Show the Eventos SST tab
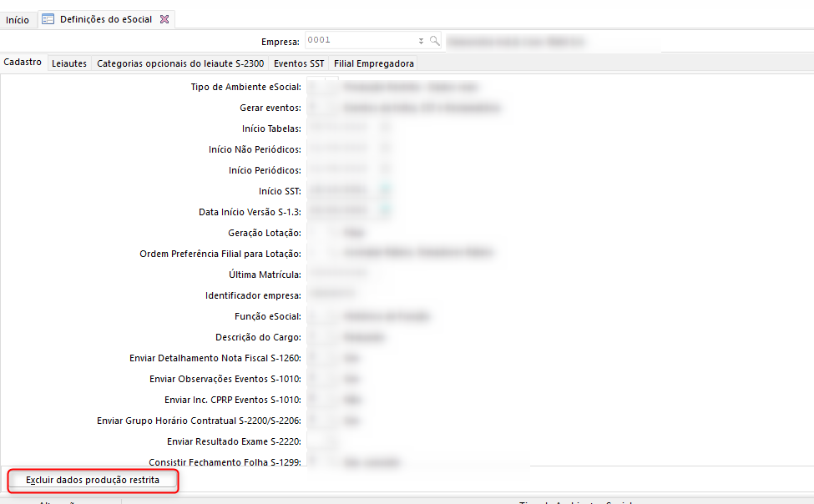This screenshot has height=504, width=814. pos(299,63)
